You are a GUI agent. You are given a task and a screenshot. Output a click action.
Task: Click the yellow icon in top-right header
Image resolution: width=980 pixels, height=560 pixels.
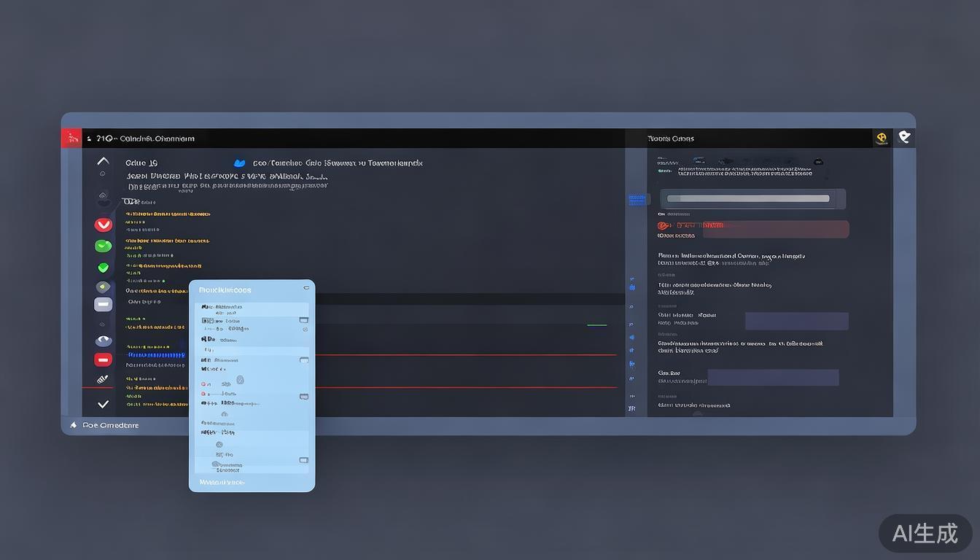tap(882, 138)
